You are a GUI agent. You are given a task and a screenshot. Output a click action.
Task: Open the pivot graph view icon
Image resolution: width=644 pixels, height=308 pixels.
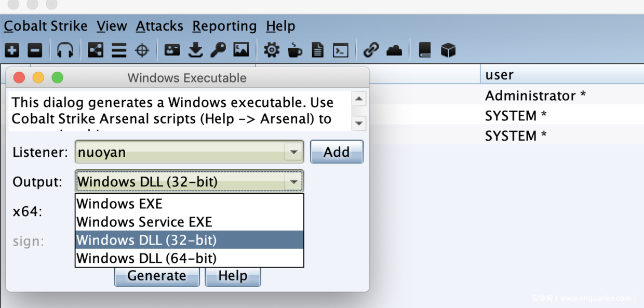tap(96, 50)
